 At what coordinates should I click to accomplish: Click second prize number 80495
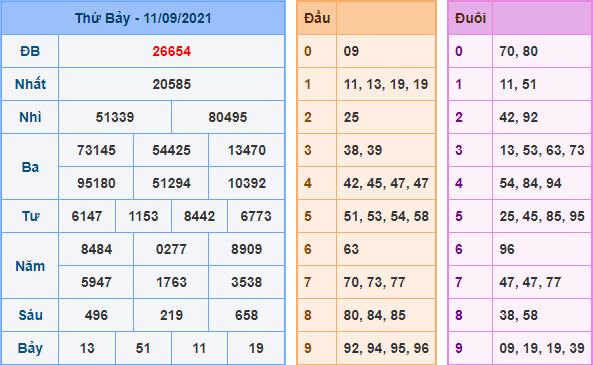tap(228, 117)
